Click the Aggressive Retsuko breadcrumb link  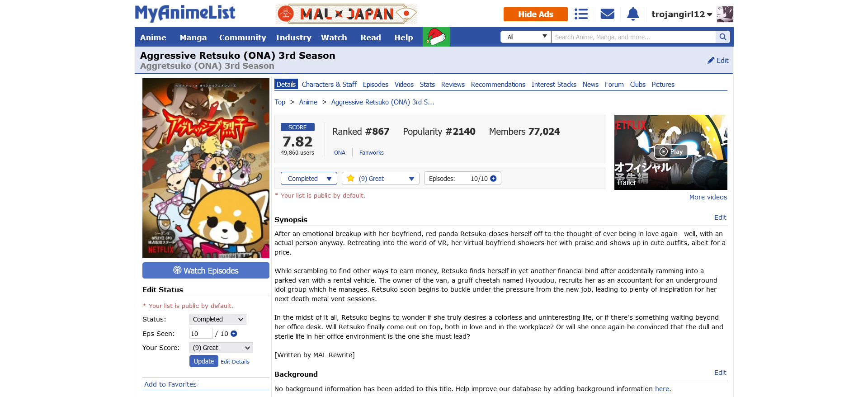pyautogui.click(x=382, y=102)
